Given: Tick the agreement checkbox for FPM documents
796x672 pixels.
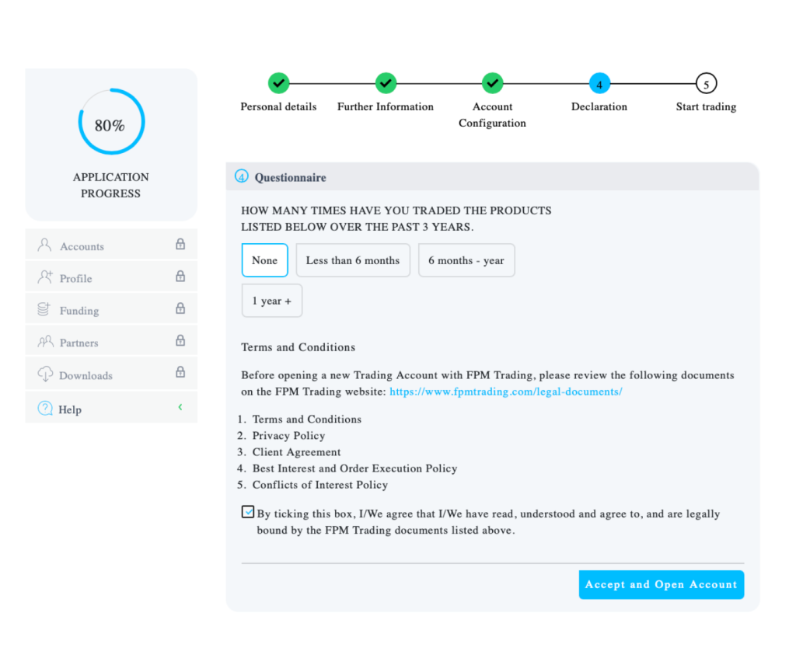Looking at the screenshot, I should click(x=248, y=512).
